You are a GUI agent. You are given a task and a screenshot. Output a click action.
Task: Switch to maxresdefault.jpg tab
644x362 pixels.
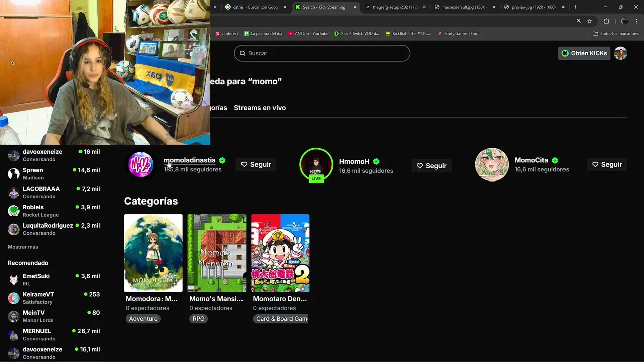point(465,7)
